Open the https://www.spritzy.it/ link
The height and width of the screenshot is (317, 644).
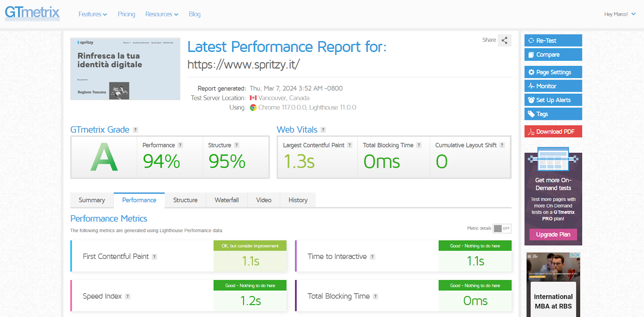tap(244, 64)
